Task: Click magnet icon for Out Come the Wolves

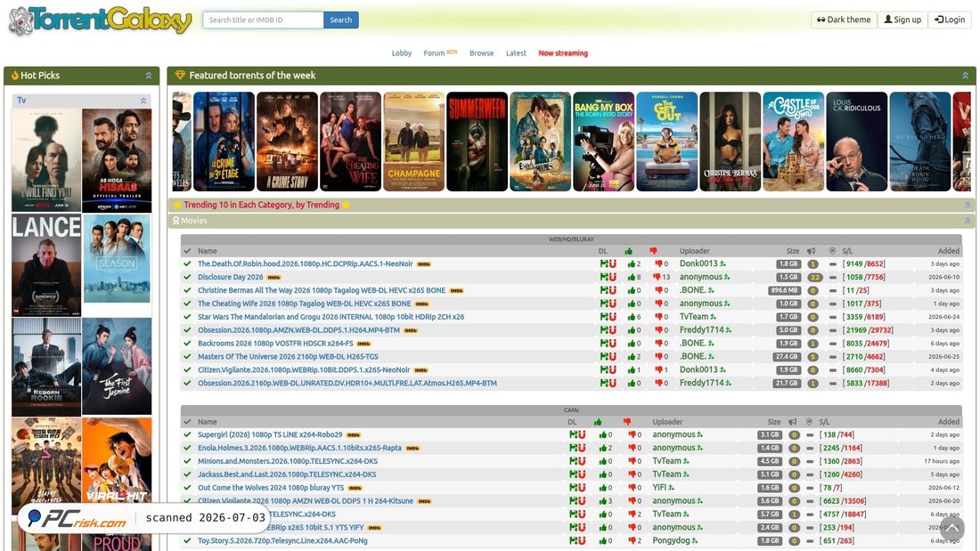Action: [x=582, y=487]
